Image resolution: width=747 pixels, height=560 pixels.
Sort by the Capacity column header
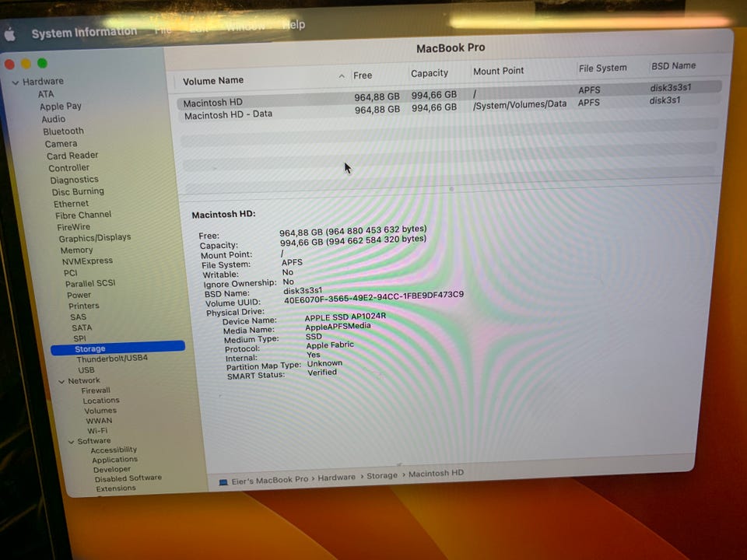430,73
